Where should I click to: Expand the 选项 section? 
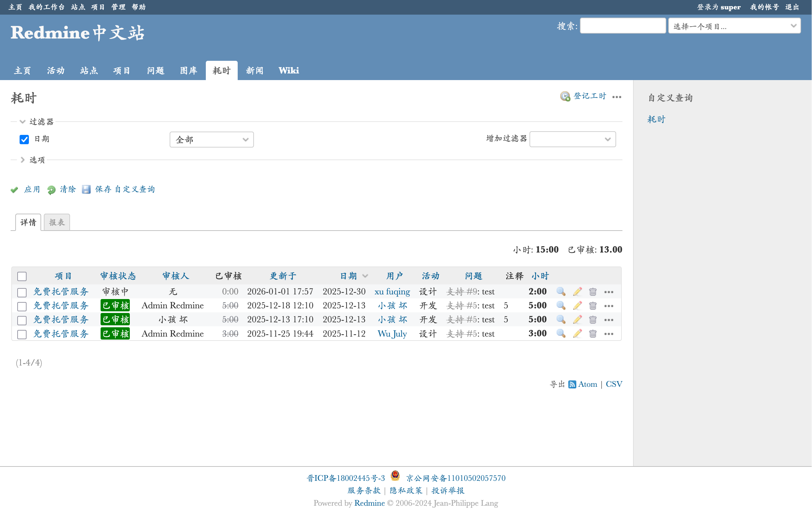37,160
